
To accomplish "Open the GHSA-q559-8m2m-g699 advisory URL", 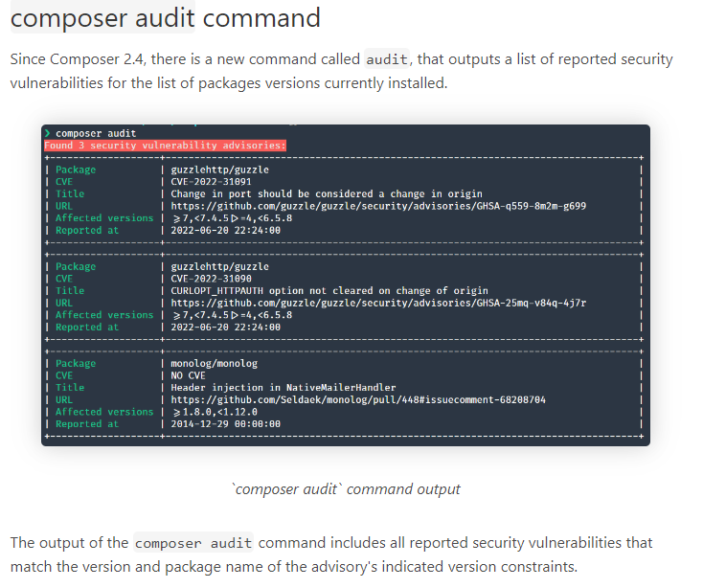I will pyautogui.click(x=378, y=206).
